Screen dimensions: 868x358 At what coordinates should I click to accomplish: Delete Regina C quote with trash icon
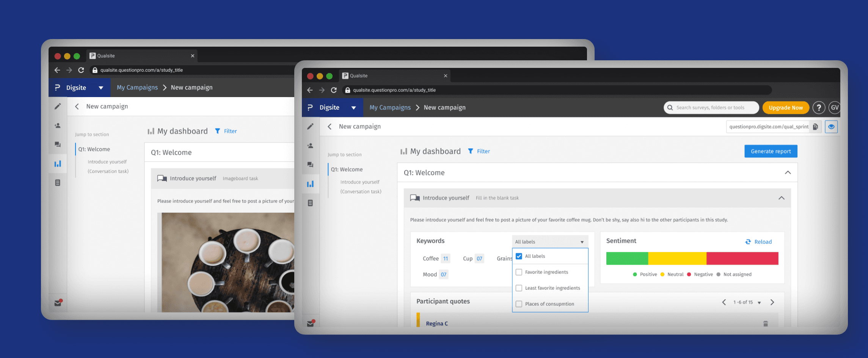point(765,323)
